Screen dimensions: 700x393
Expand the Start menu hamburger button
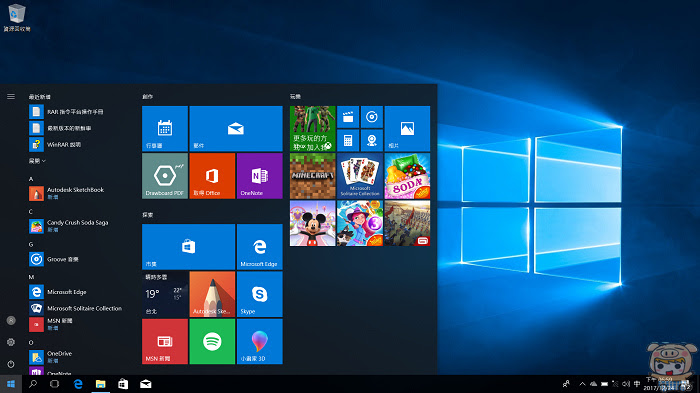pos(11,96)
